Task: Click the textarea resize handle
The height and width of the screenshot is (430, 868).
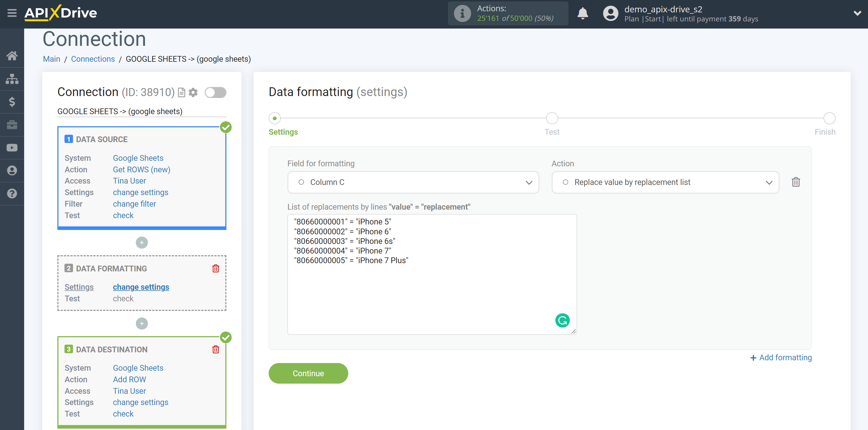Action: click(574, 331)
